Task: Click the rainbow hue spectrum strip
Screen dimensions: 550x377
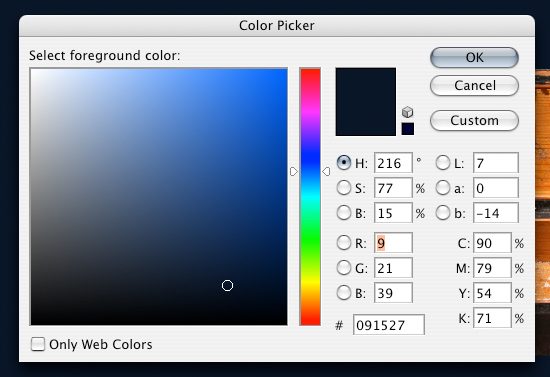Action: [310, 197]
